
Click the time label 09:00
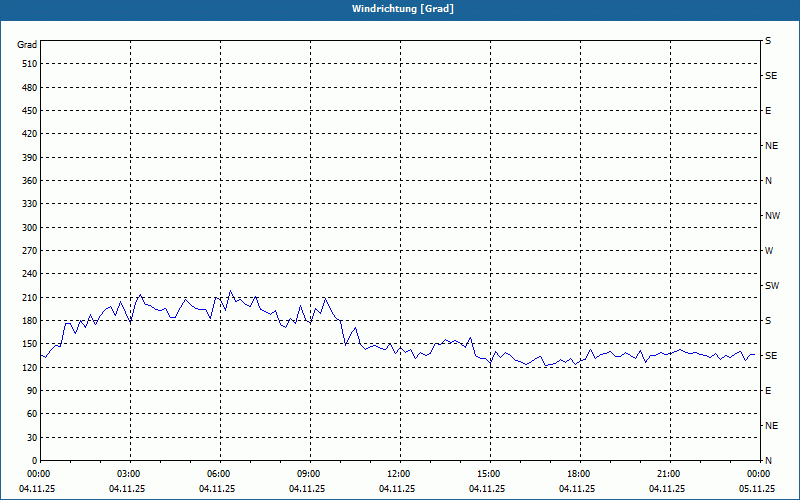click(311, 474)
